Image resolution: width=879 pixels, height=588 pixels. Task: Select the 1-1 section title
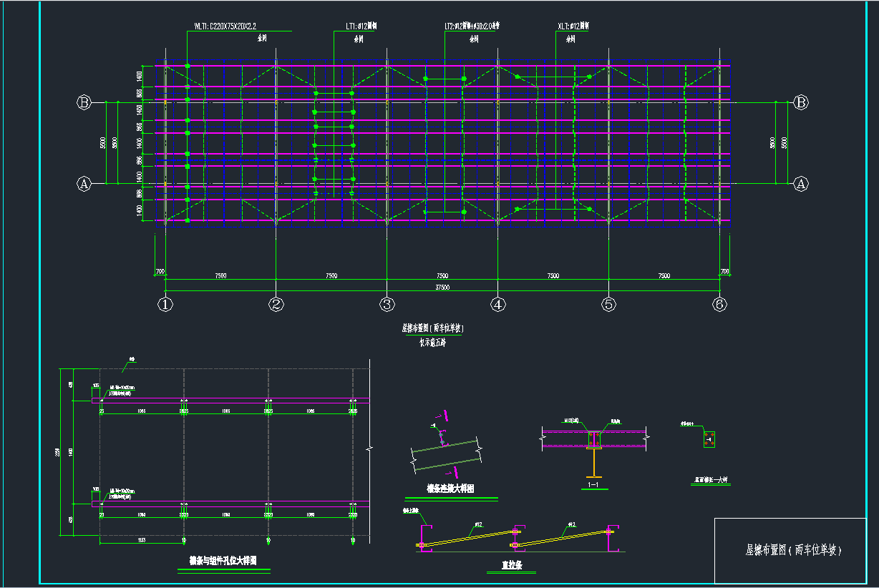(x=593, y=484)
